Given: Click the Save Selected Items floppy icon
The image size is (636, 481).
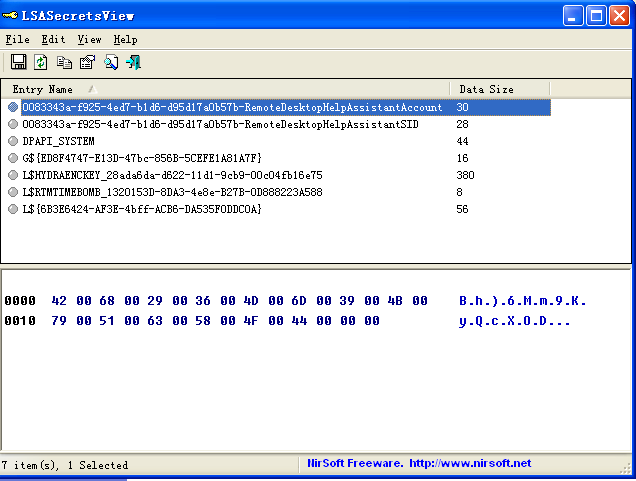Looking at the screenshot, I should (18, 62).
